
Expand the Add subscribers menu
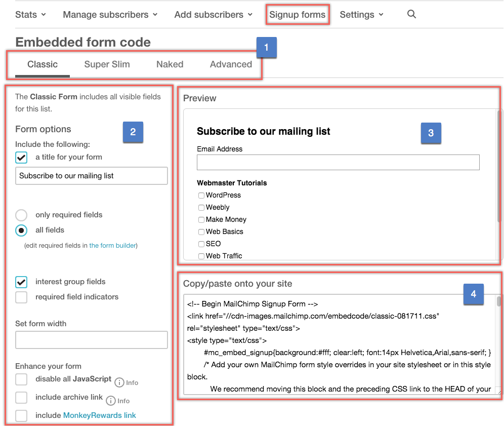pos(213,15)
